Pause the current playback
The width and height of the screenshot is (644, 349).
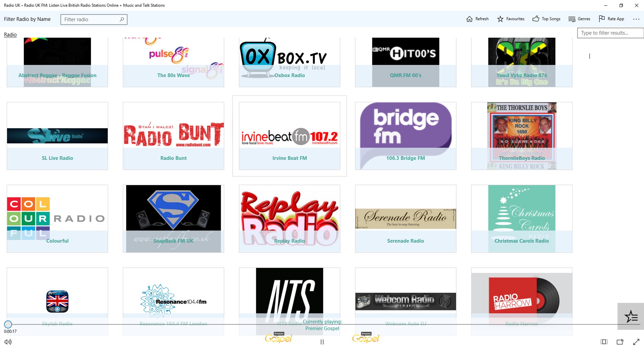(322, 342)
